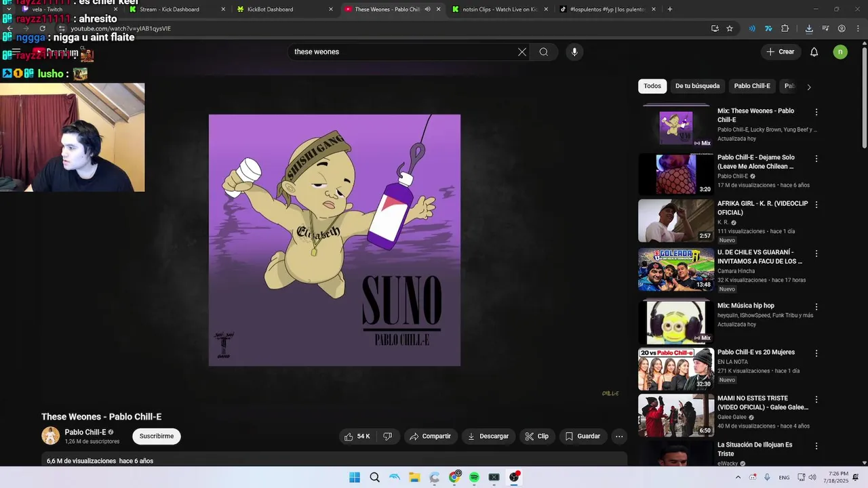The height and width of the screenshot is (488, 868).
Task: Click the search magnifier button
Action: click(x=544, y=52)
